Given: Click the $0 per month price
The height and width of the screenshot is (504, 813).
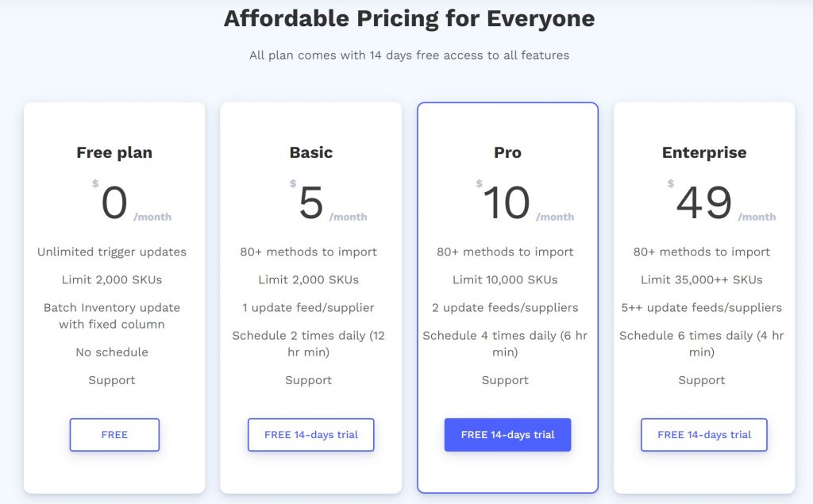Looking at the screenshot, I should coord(114,203).
